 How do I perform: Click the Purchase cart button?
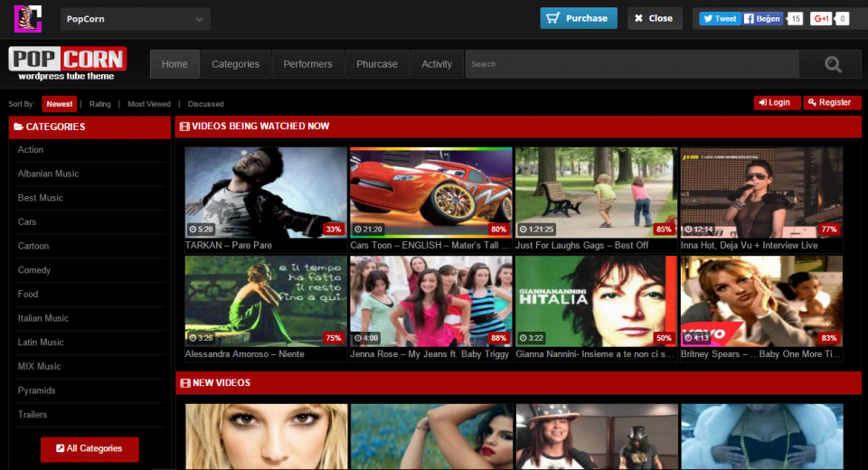[579, 18]
